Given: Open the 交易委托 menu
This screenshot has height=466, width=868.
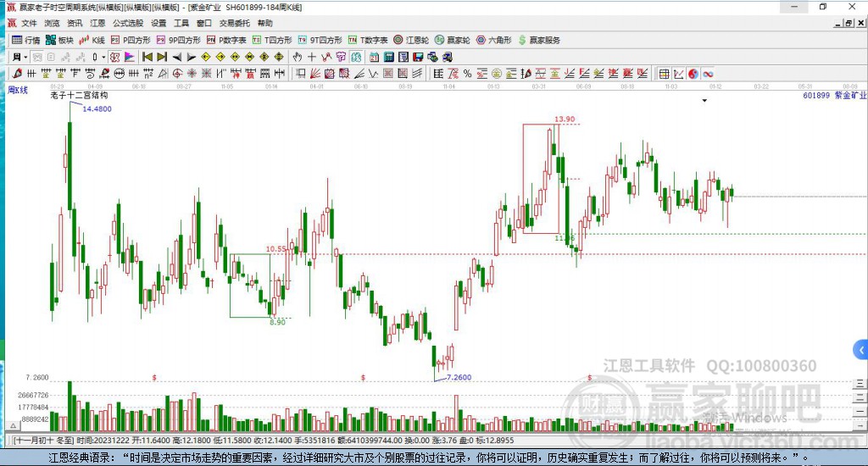Looking at the screenshot, I should (x=235, y=23).
